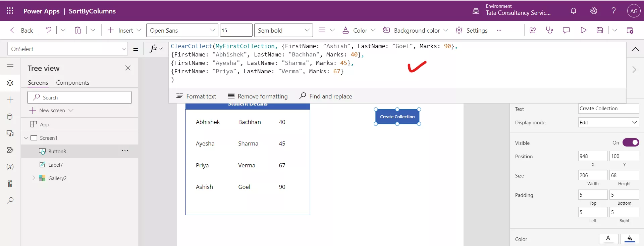The image size is (644, 246).
Task: Open the hamburger menu in left rail
Action: (x=10, y=67)
